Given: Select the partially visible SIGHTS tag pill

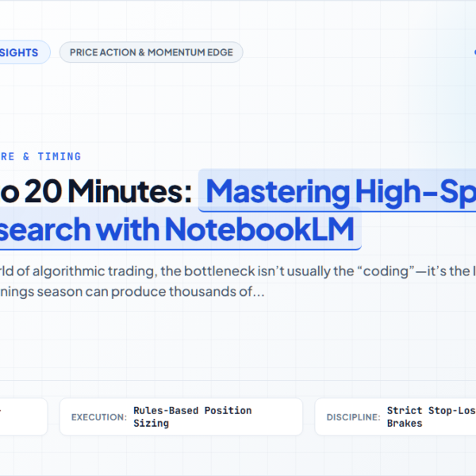Looking at the screenshot, I should 25,52.
